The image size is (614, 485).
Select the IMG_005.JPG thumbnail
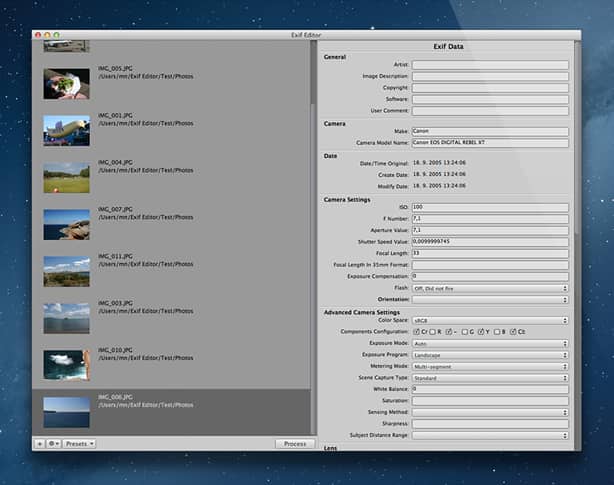pos(66,83)
